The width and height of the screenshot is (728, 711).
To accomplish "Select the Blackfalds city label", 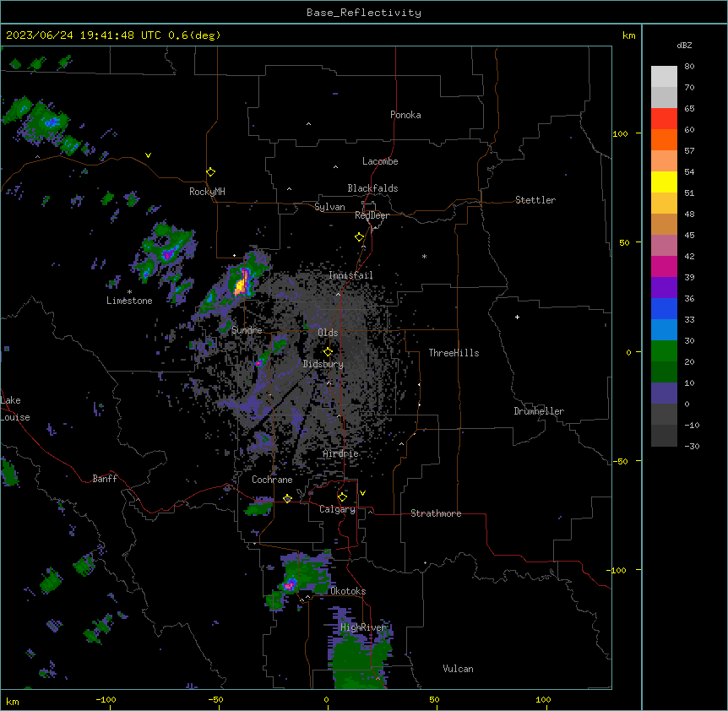I will [372, 188].
